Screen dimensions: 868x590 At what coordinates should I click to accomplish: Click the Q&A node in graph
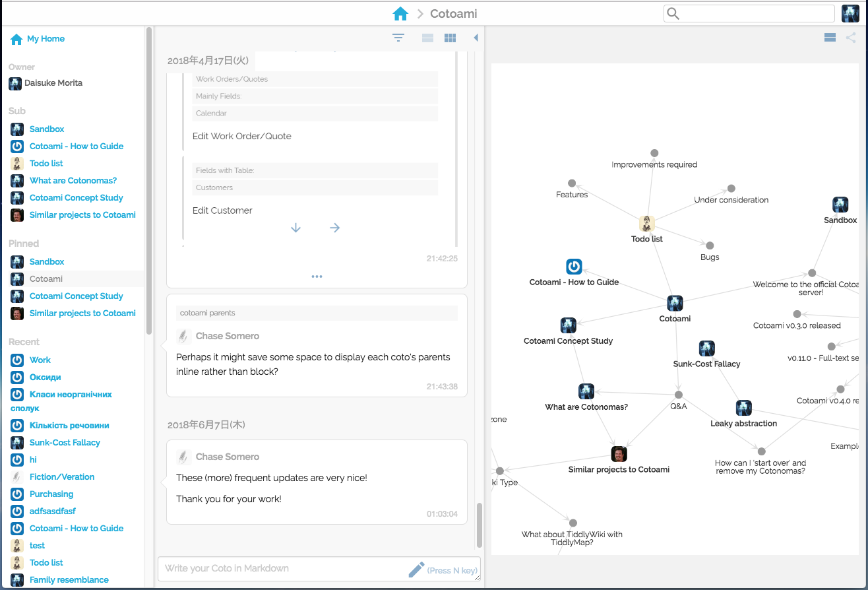point(678,395)
